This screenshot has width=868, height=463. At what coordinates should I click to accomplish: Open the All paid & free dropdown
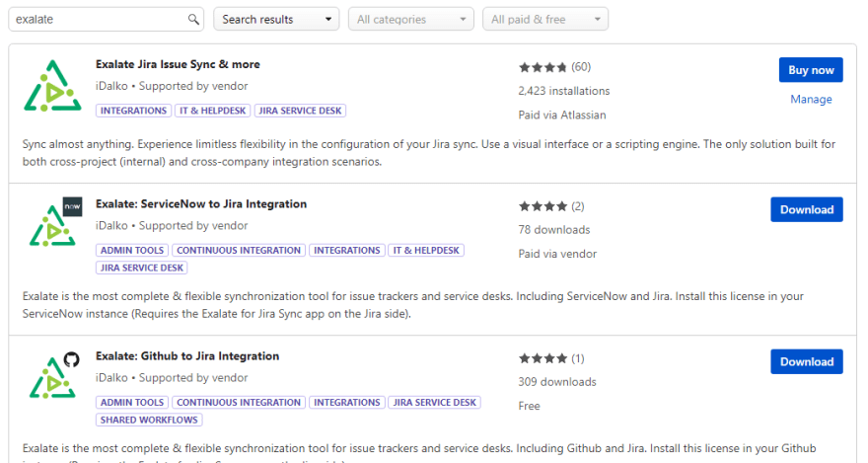pos(545,20)
